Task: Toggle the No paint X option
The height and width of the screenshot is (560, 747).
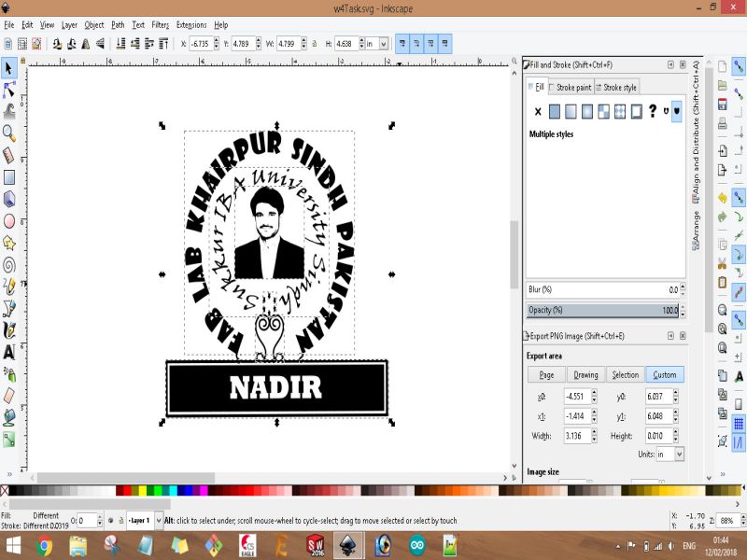Action: click(538, 111)
